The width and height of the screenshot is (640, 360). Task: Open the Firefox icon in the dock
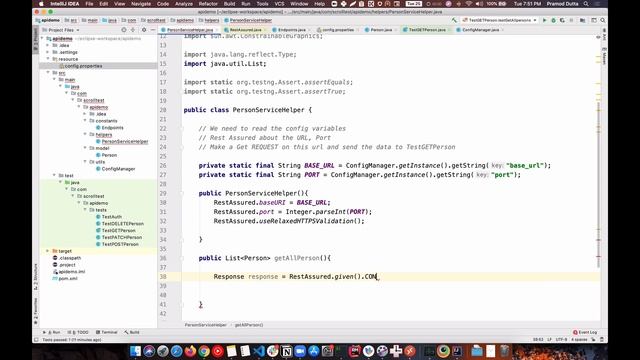pyautogui.click(x=190, y=351)
